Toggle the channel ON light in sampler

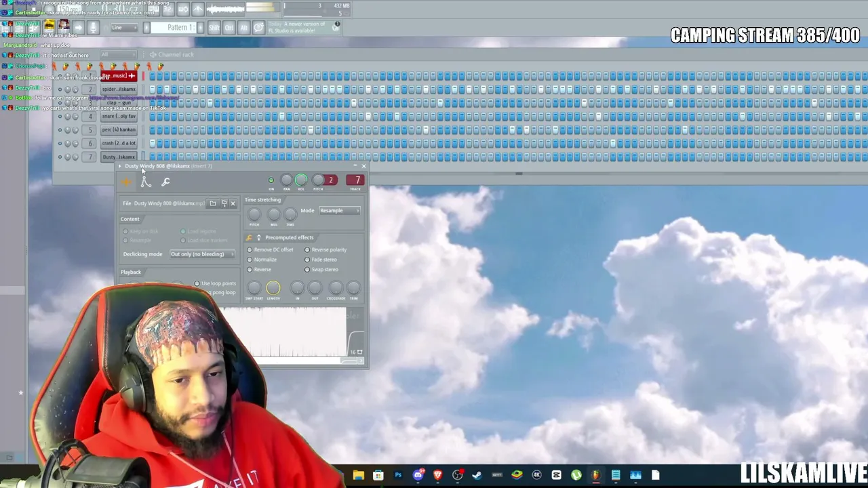[271, 180]
